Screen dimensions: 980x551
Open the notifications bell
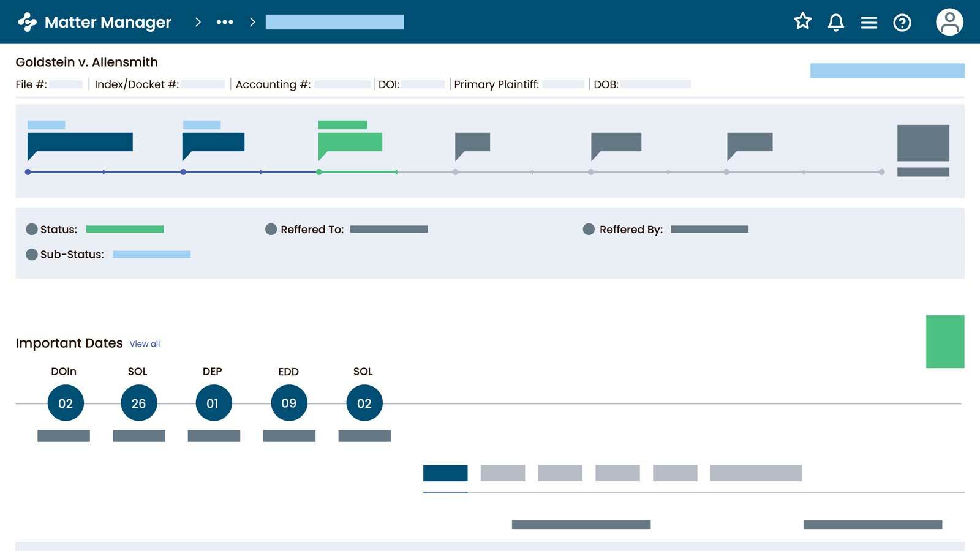835,22
